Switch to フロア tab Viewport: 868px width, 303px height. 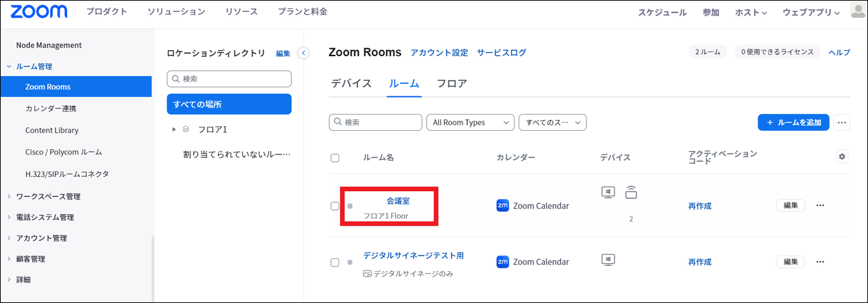click(452, 84)
